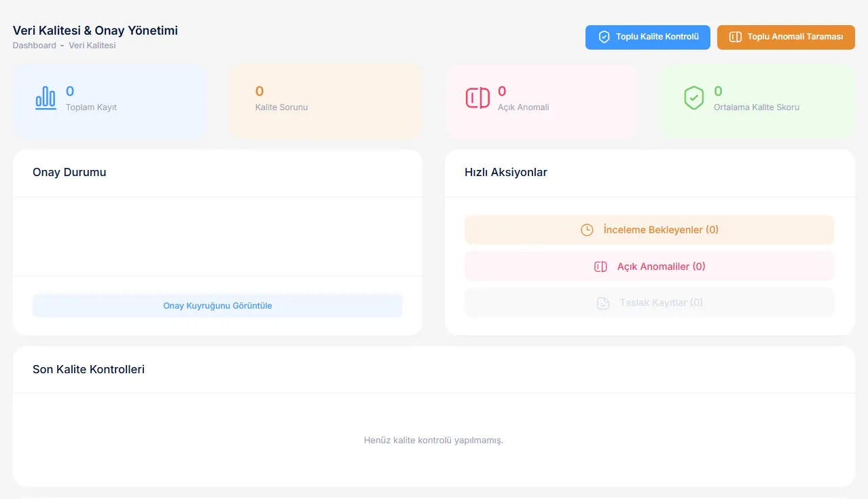
Task: Select the orange Kalite Sorunu stat card
Action: [x=325, y=101]
